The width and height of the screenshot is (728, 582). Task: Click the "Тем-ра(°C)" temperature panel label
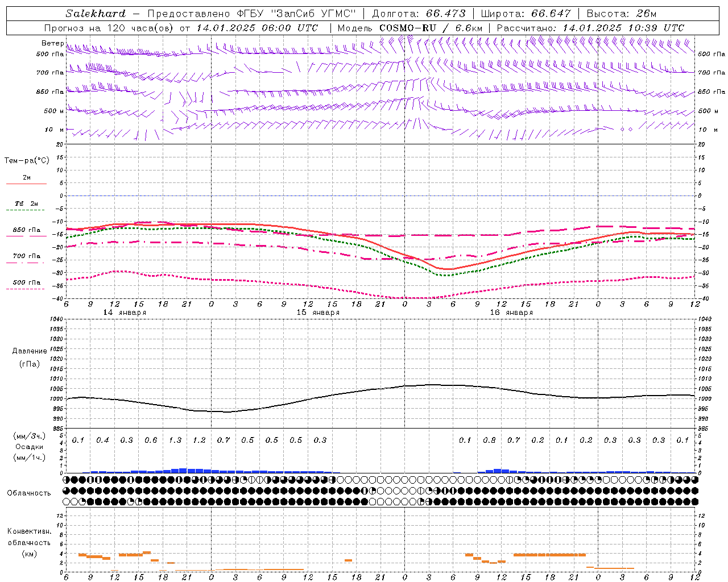pyautogui.click(x=27, y=160)
